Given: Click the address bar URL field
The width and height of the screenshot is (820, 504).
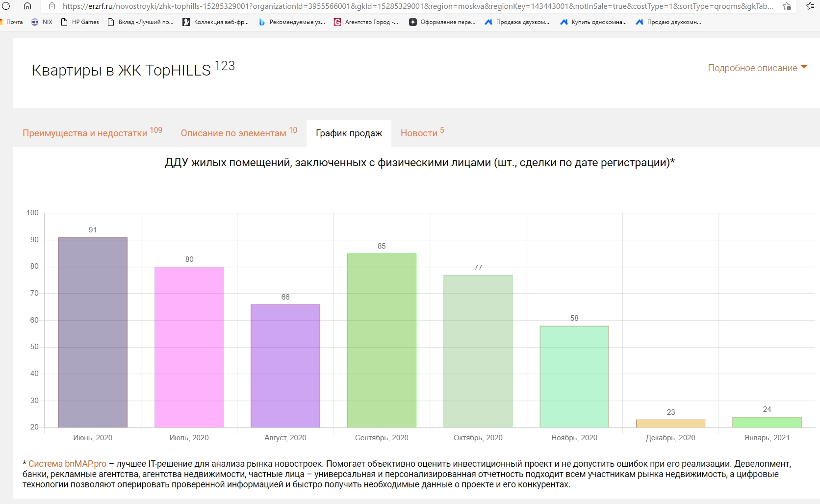Looking at the screenshot, I should tap(417, 6).
